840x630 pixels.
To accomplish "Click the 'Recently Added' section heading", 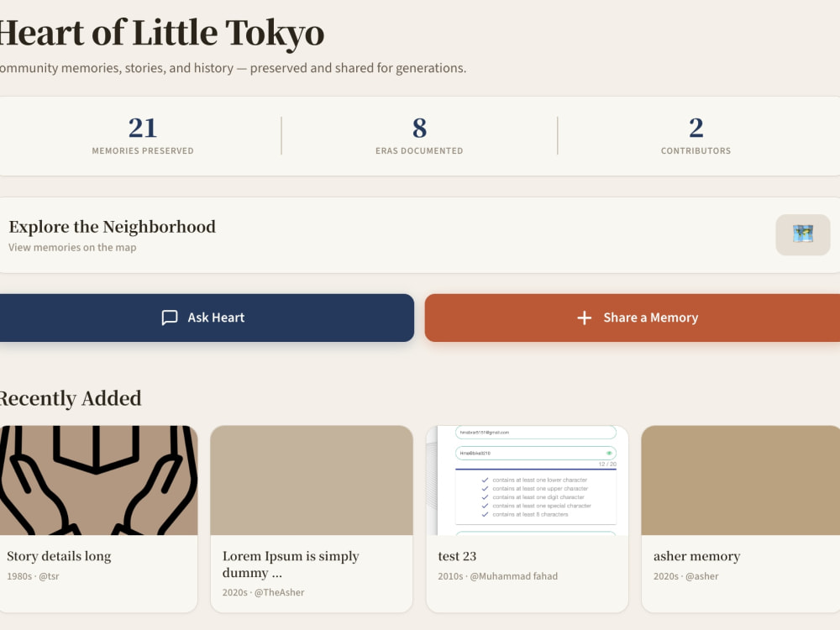I will click(x=70, y=398).
